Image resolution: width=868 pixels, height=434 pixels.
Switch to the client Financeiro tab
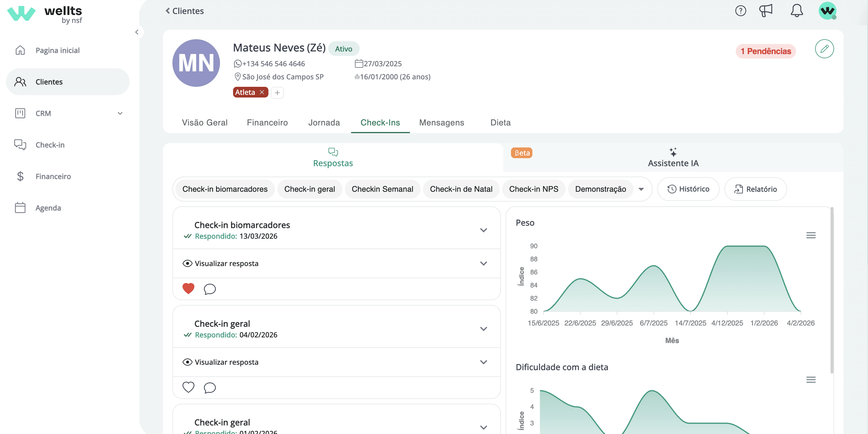tap(267, 123)
